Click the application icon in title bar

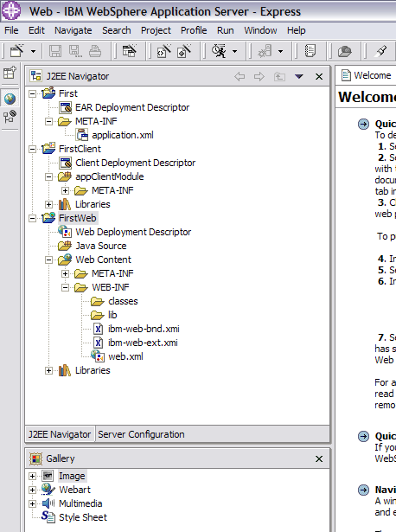point(11,10)
